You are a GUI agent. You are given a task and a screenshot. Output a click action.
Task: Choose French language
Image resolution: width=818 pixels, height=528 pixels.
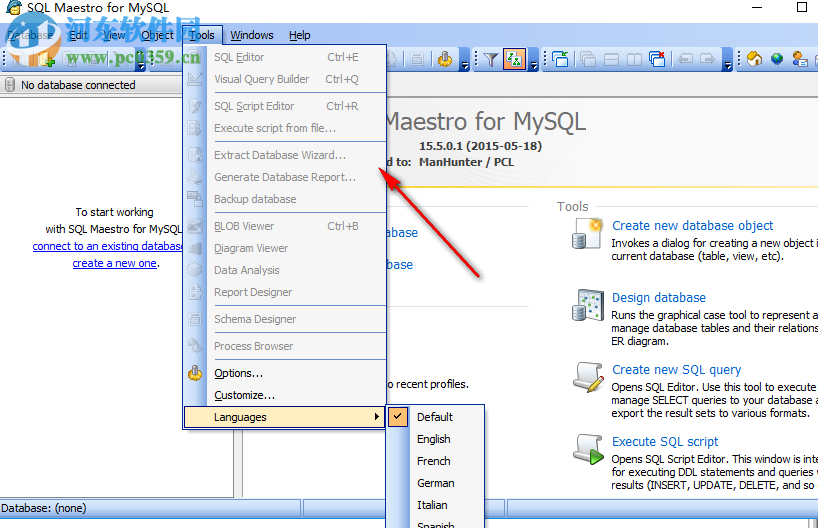pos(434,461)
